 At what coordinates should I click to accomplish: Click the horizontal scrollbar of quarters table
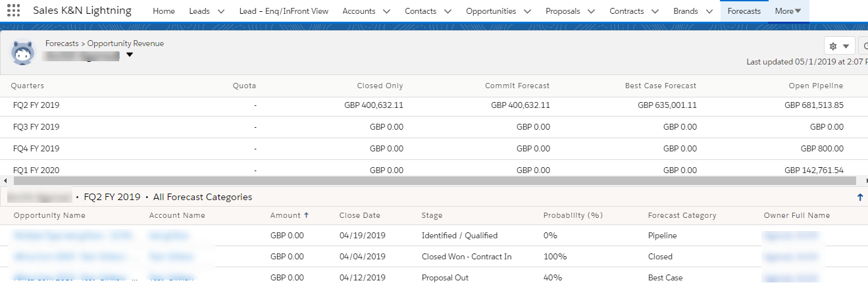[434, 180]
